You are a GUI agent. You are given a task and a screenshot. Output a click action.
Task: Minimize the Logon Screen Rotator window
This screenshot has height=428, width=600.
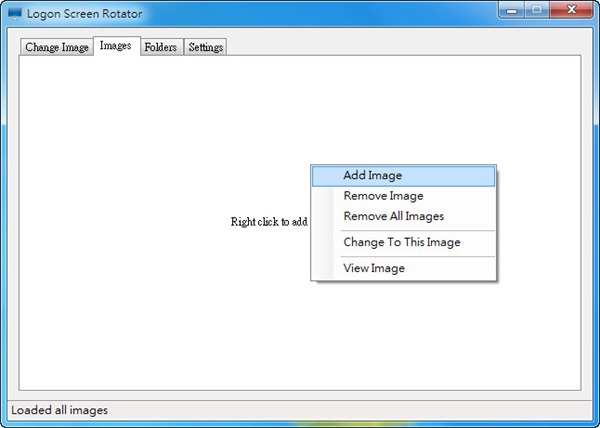pos(511,10)
